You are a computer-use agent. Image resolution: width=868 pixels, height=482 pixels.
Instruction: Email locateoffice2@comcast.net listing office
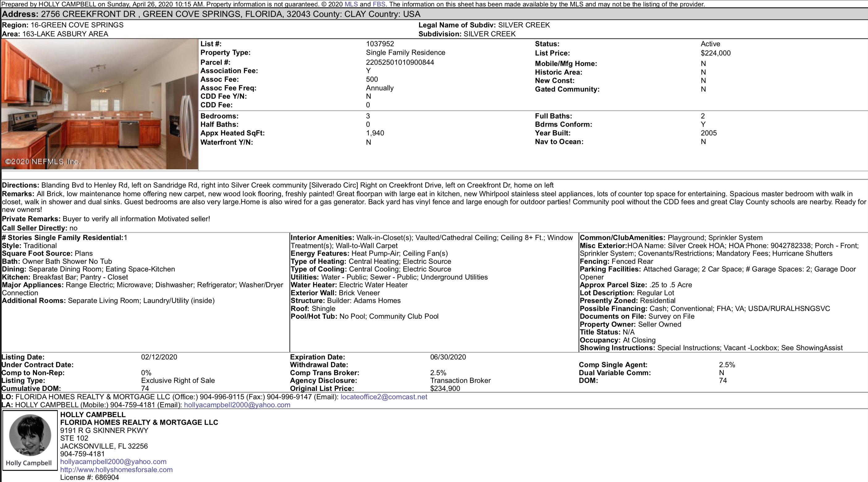(384, 397)
